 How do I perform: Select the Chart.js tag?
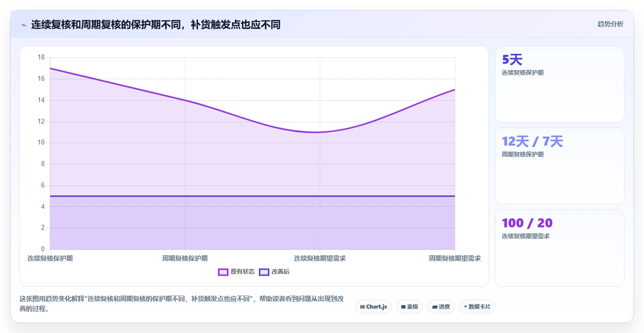point(374,307)
